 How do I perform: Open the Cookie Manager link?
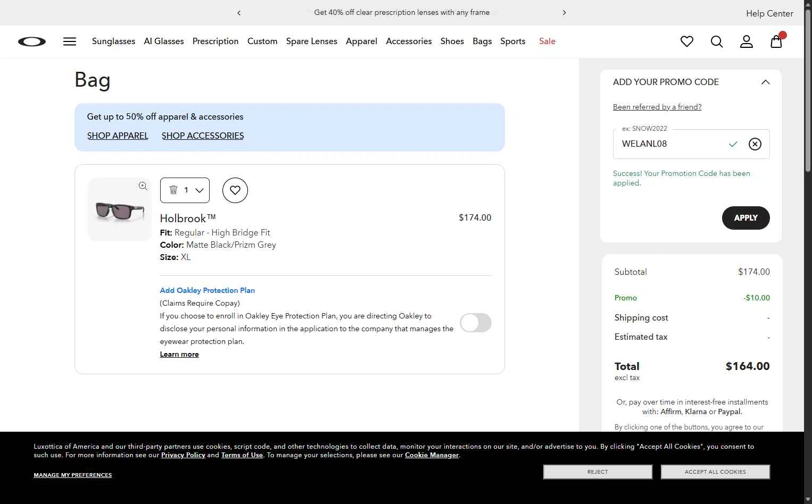tap(432, 455)
